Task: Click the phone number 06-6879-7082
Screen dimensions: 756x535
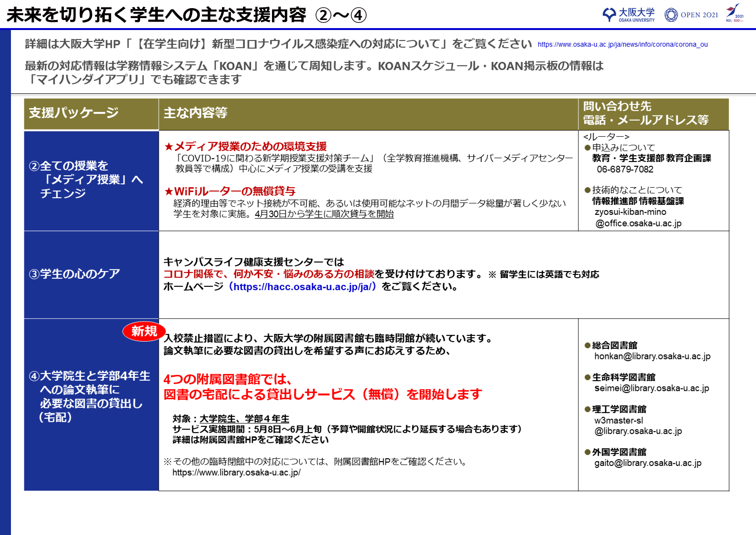Action: click(625, 170)
